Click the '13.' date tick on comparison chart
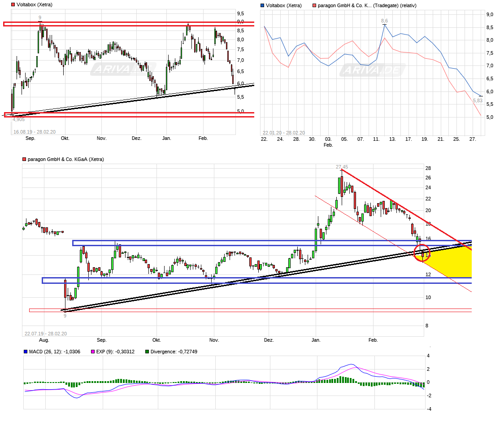The height and width of the screenshot is (426, 504). (x=392, y=139)
